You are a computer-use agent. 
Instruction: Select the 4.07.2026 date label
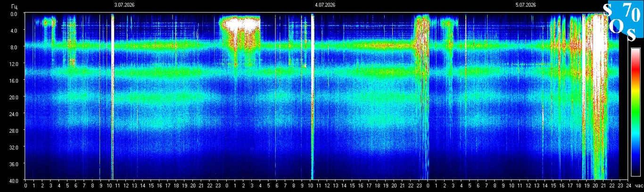(x=325, y=5)
